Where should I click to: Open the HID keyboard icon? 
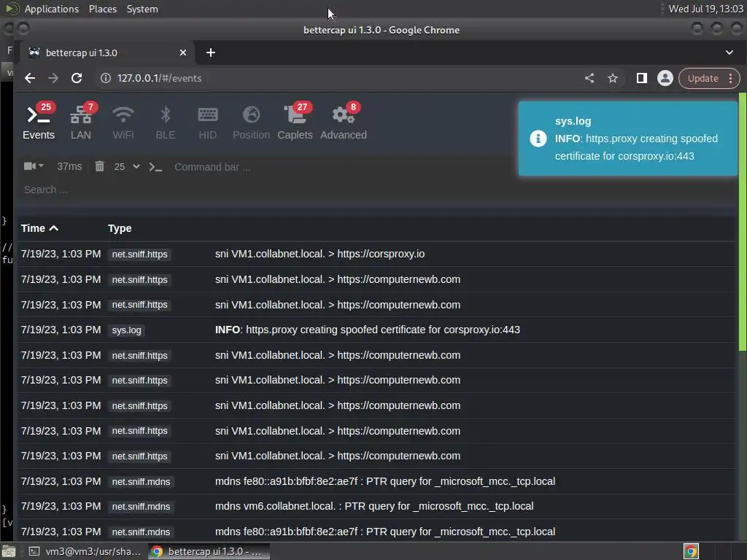tap(208, 122)
